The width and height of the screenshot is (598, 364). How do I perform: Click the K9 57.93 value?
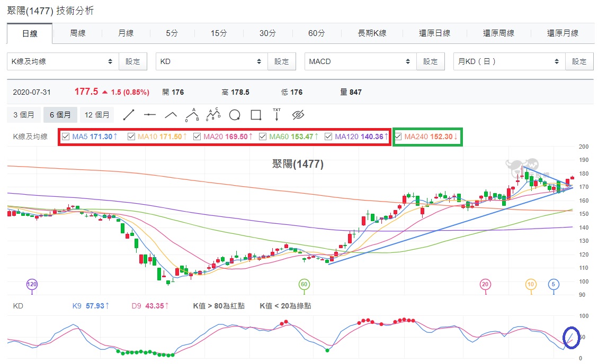pyautogui.click(x=91, y=306)
